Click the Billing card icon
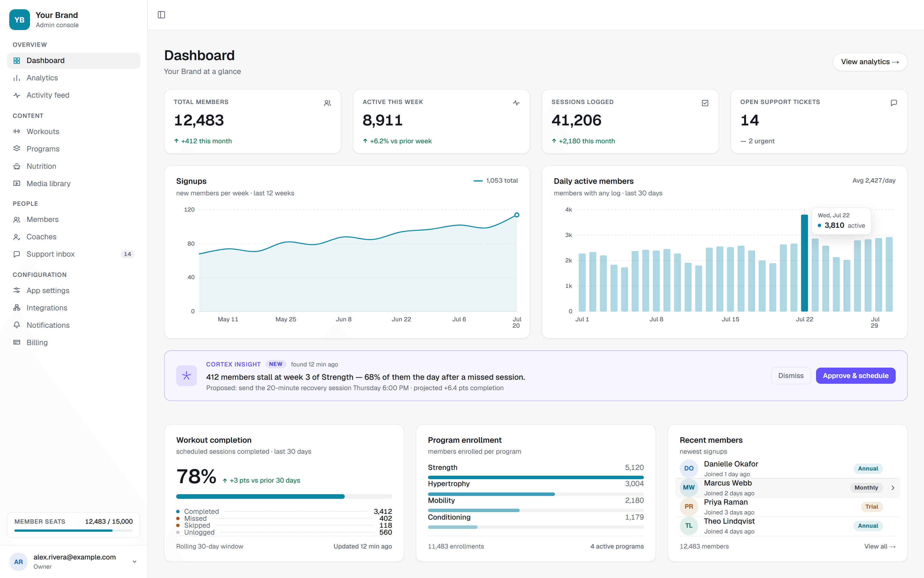 click(17, 342)
